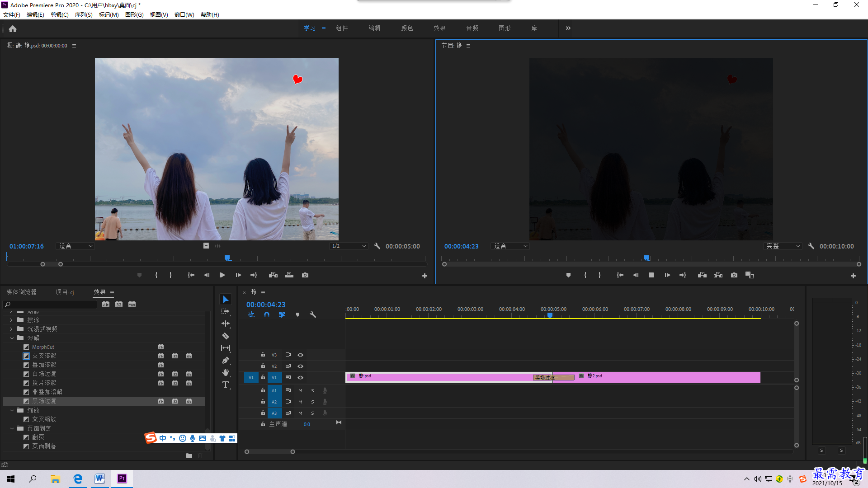Collapse the 缩放 effects folder
Screen dimensions: 868x488
point(11,411)
